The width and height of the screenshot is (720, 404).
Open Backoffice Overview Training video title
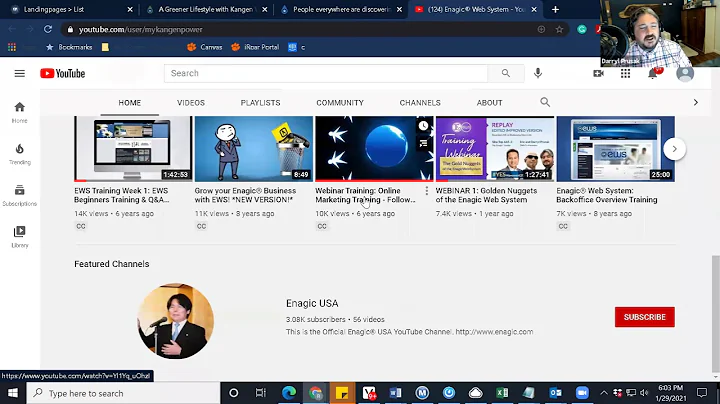(x=607, y=195)
